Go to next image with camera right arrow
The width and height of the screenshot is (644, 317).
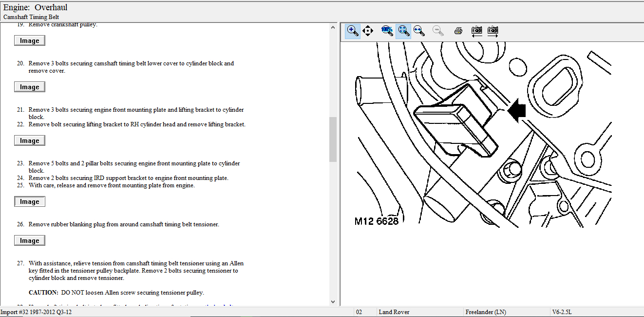click(x=493, y=31)
